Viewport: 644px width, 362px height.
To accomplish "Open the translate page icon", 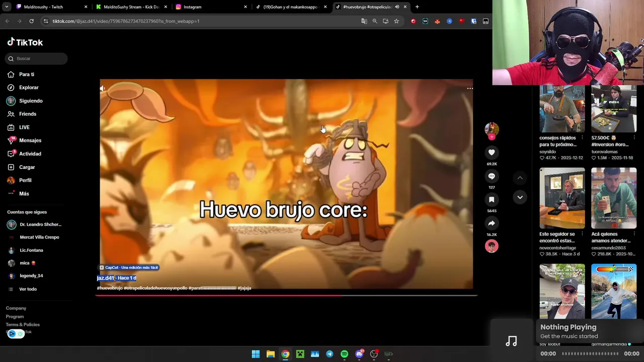I will 364,21.
